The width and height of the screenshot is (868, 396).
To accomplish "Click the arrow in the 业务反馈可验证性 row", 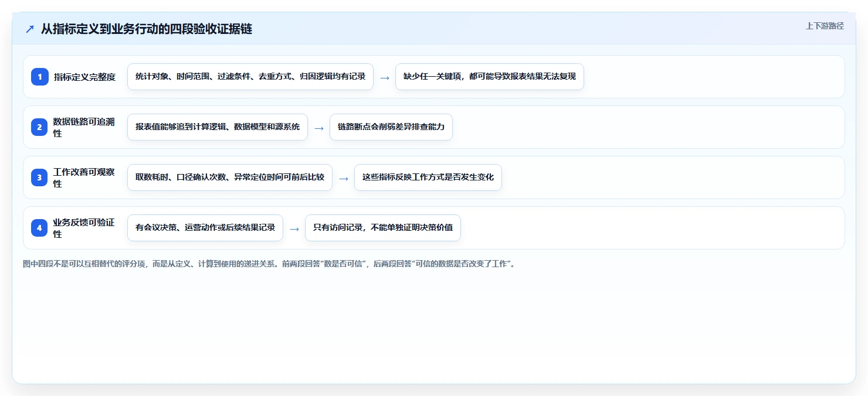I will 294,228.
